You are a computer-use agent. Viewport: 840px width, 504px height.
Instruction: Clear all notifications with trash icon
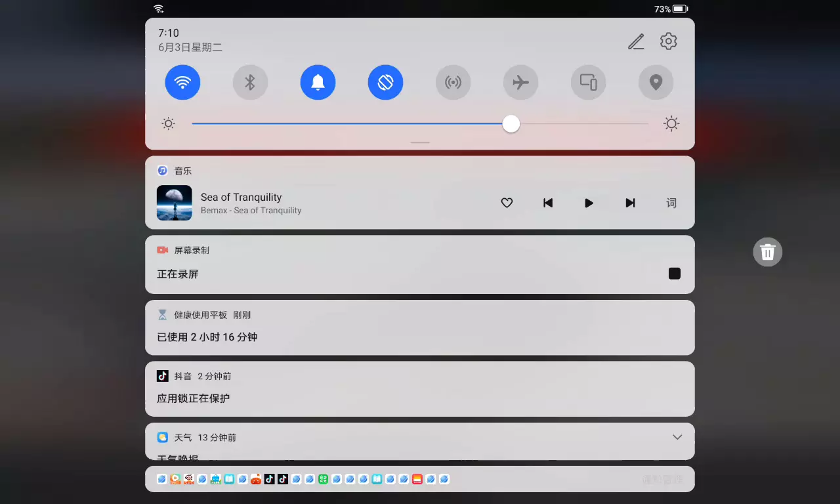click(767, 252)
